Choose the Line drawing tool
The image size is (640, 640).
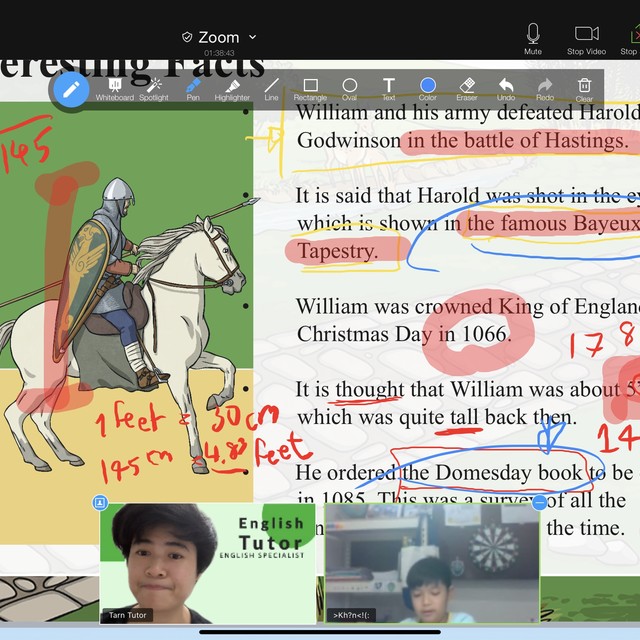click(x=271, y=89)
